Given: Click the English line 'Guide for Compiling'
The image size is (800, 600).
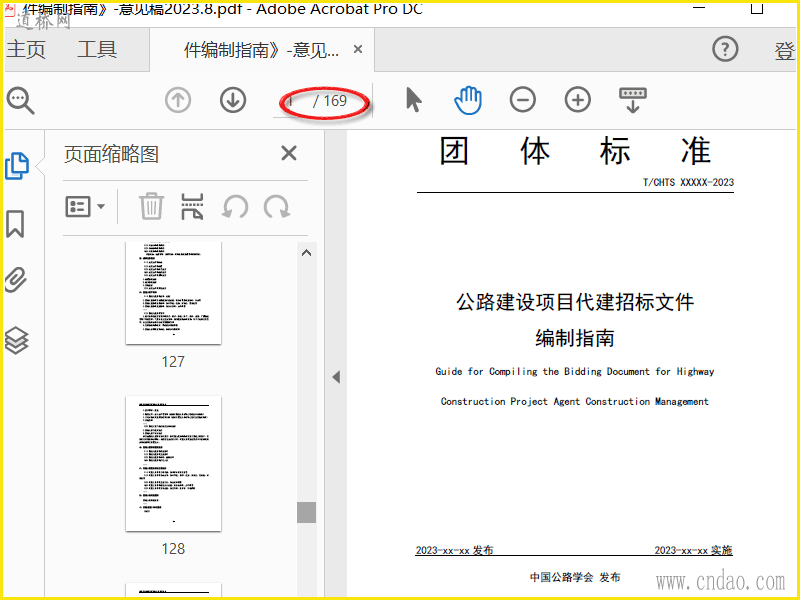Looking at the screenshot, I should [x=575, y=371].
